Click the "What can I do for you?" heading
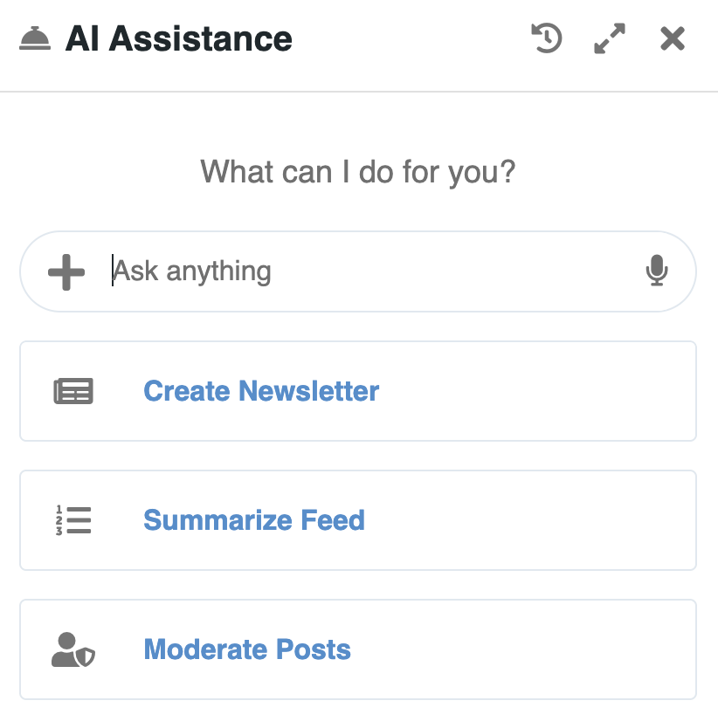The height and width of the screenshot is (728, 718). click(358, 171)
